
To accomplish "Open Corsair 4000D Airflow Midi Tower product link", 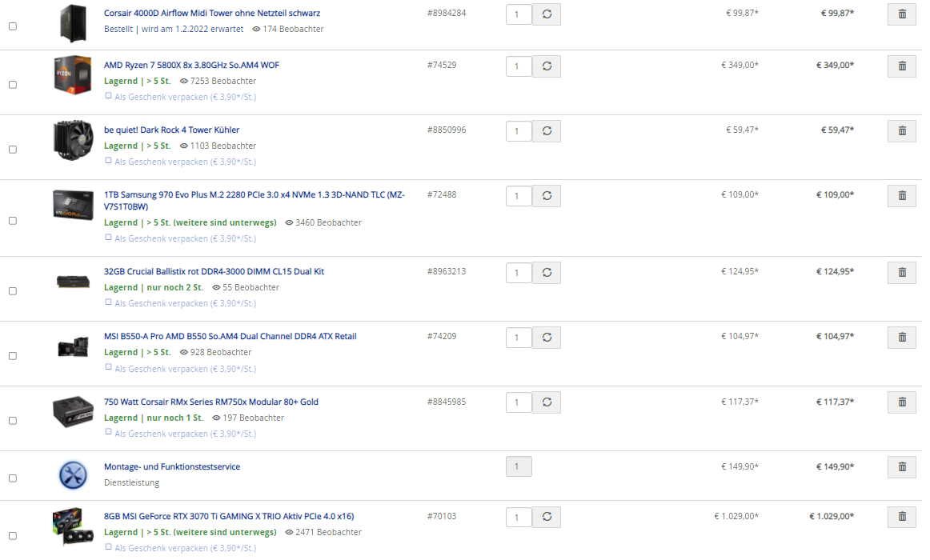I will (x=212, y=13).
